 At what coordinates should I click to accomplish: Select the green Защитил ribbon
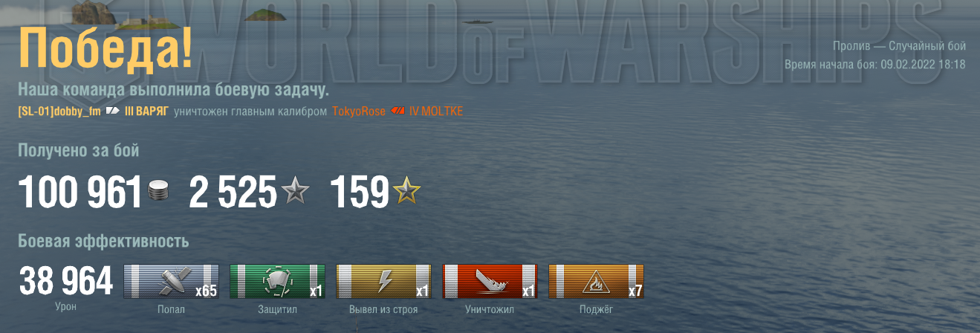277,282
